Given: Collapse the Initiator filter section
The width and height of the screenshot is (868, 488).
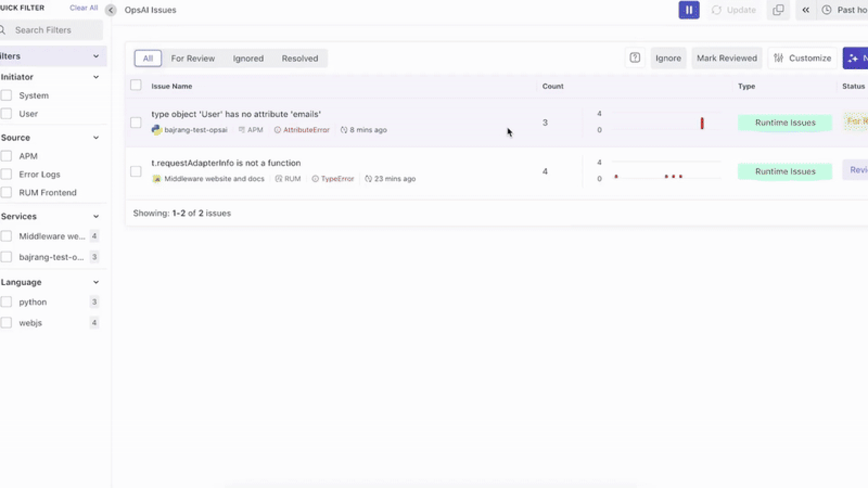Looking at the screenshot, I should click(x=96, y=77).
